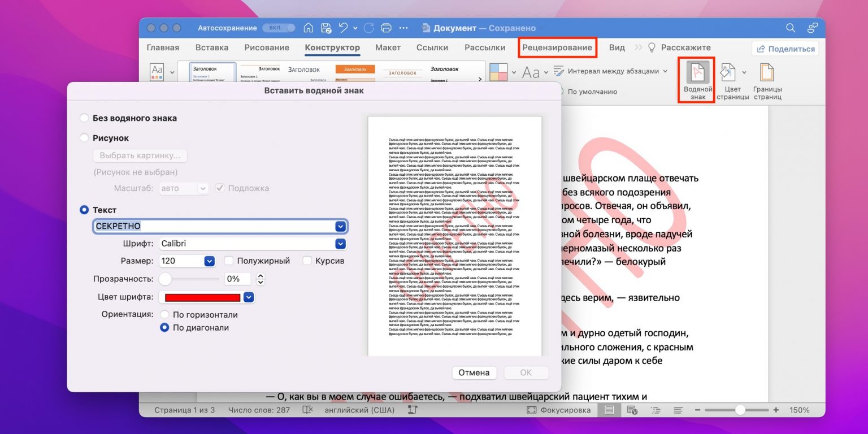Expand the Шрифт Calibri font dropdown
This screenshot has width=868, height=434.
(340, 244)
